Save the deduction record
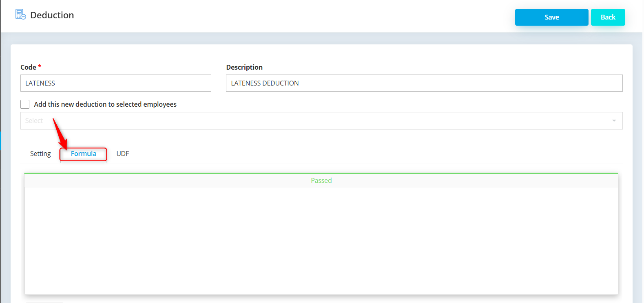Screen dimensions: 644x303 (551, 17)
